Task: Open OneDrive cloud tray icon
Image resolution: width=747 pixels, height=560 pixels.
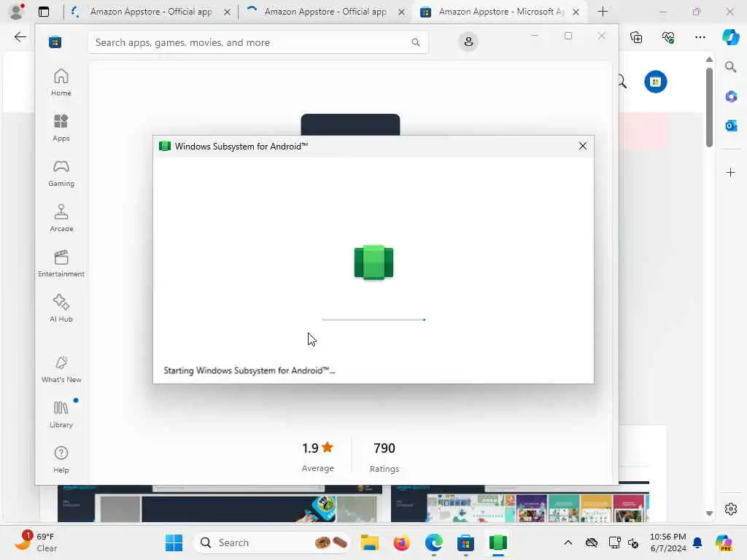Action: (x=591, y=542)
